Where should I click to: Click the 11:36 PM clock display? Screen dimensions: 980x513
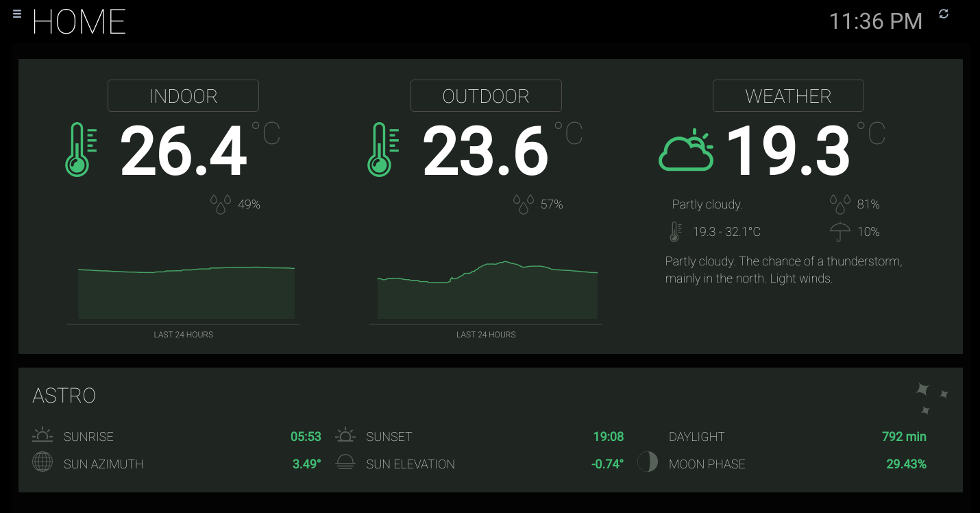click(876, 21)
